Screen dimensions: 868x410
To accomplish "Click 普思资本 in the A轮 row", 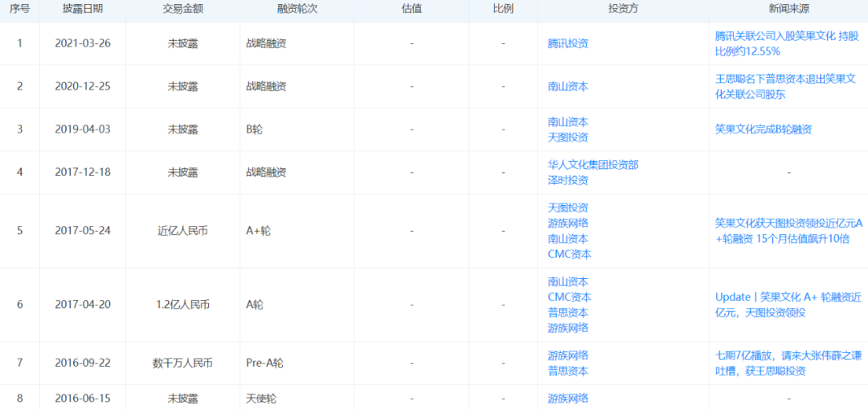I will click(x=567, y=313).
